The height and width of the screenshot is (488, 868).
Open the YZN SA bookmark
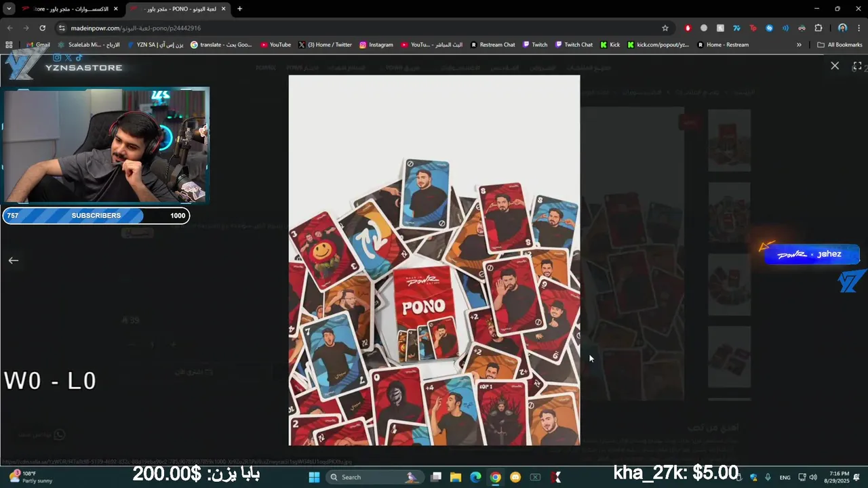click(x=155, y=45)
